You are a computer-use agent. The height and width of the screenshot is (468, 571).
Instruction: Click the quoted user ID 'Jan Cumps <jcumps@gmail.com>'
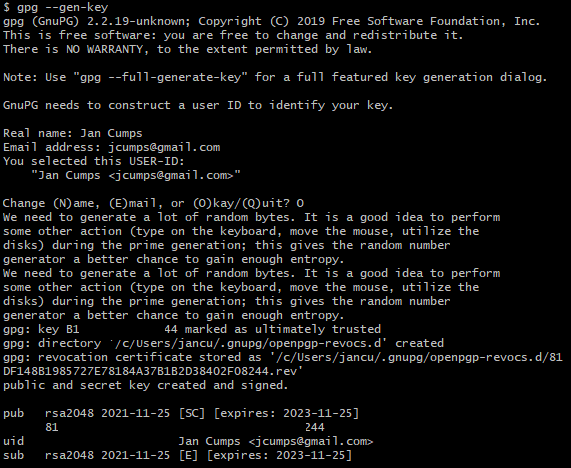point(136,175)
